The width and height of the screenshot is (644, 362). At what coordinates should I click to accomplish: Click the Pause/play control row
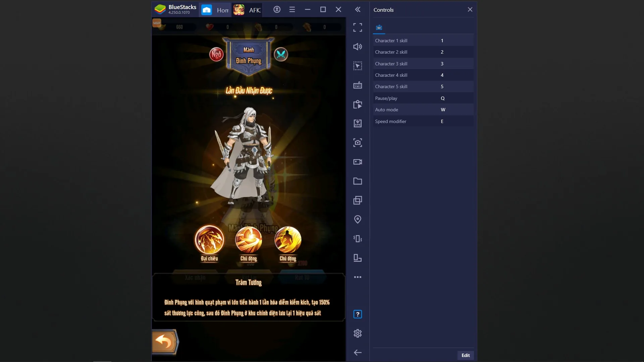(x=423, y=98)
